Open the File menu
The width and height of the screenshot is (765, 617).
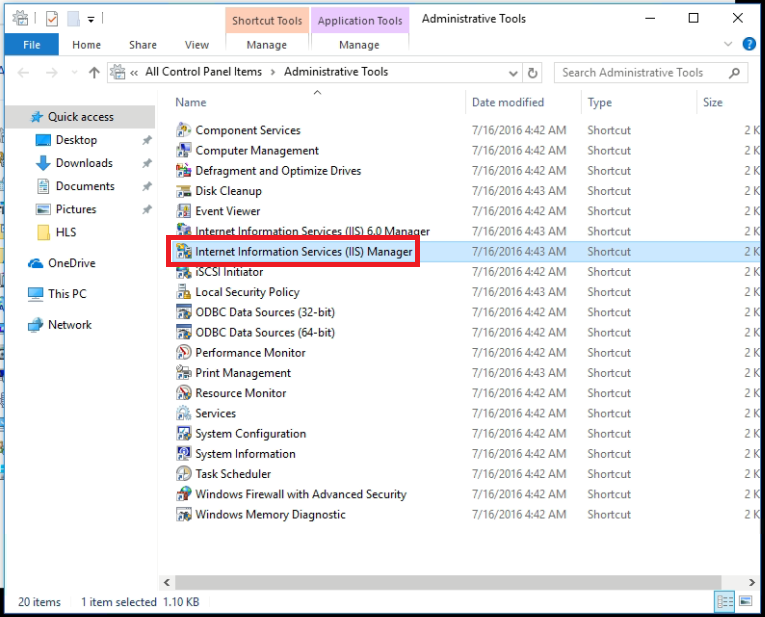click(x=32, y=45)
